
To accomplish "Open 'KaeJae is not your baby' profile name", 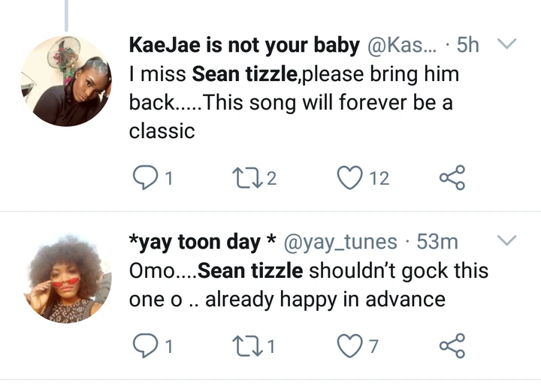I will pos(244,45).
